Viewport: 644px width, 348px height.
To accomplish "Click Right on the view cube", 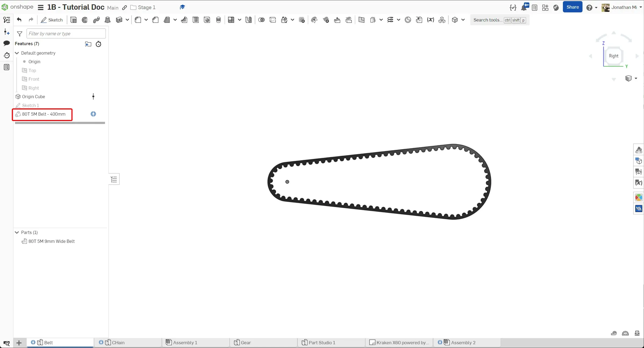I will 614,56.
